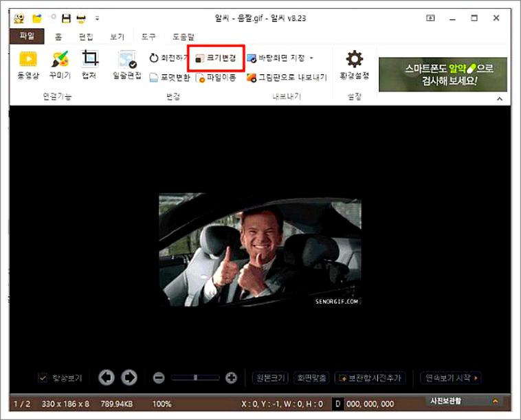Click the 1 / 2 image counter
Viewport: 521px width, 420px height.
point(22,404)
